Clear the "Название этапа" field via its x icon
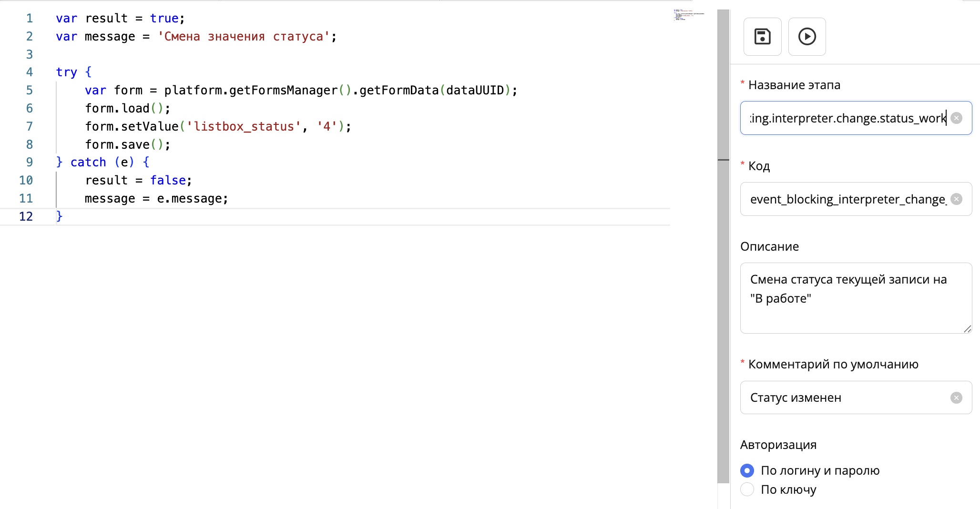Image resolution: width=980 pixels, height=509 pixels. [958, 118]
